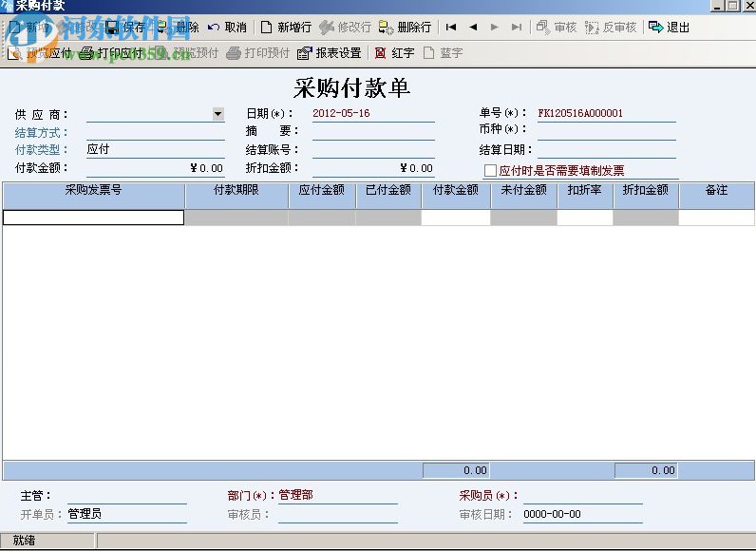
Task: Click the 付款类型 field showing 应付
Action: tap(155, 150)
